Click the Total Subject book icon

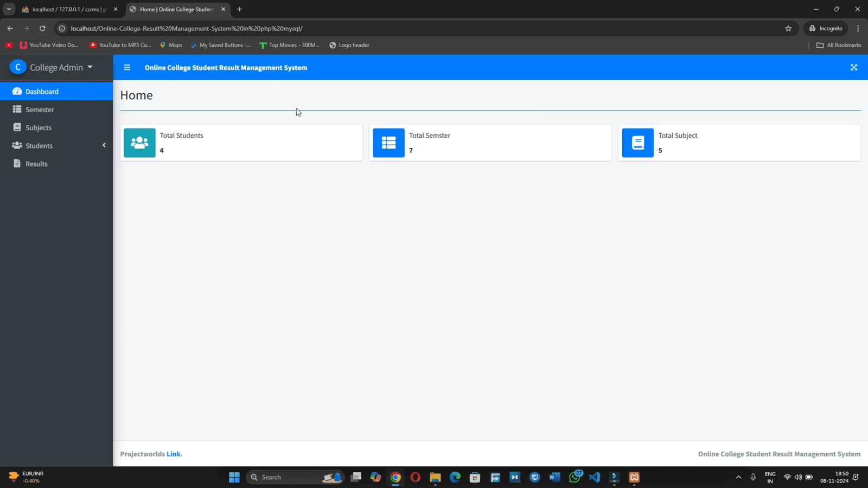[x=637, y=143]
